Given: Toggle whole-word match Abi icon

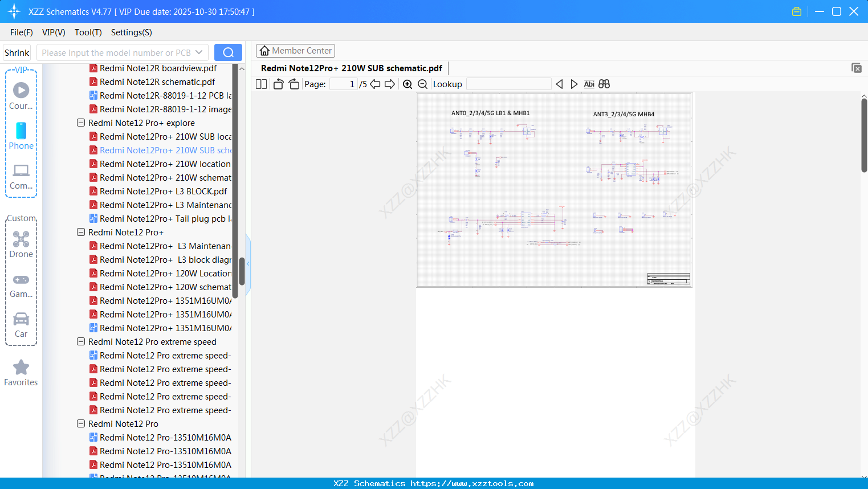Looking at the screenshot, I should [589, 84].
